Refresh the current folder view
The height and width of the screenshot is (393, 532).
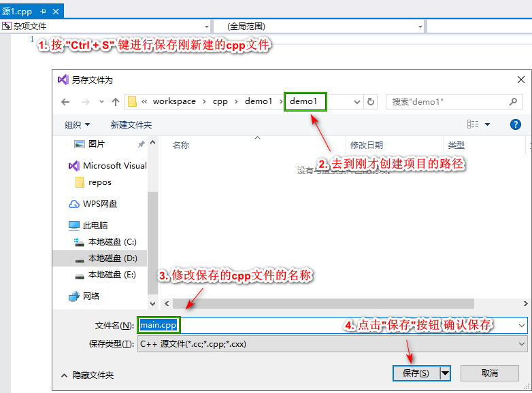pos(371,102)
